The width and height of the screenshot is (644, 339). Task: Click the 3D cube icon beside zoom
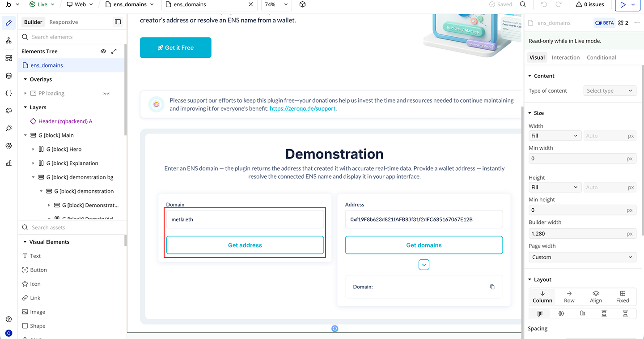click(x=302, y=4)
